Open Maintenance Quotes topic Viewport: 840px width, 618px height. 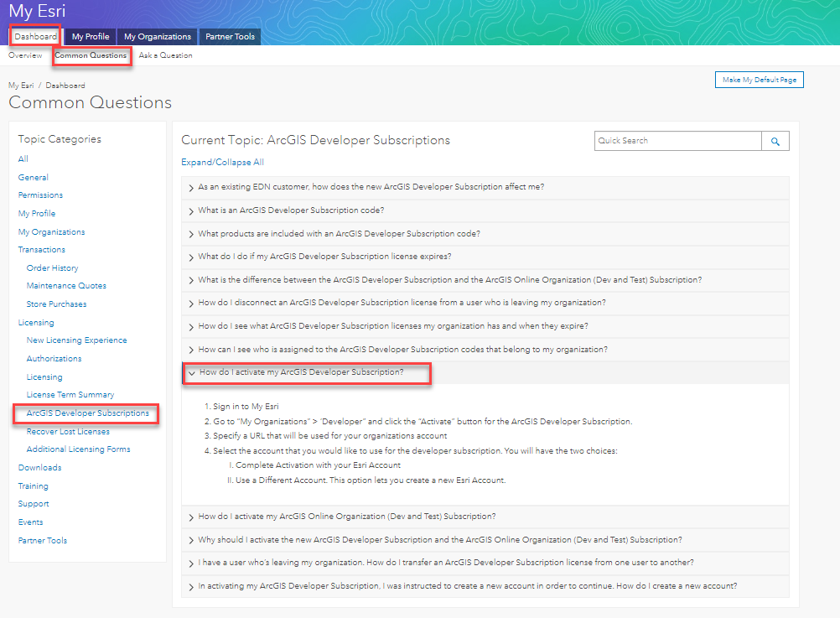66,286
